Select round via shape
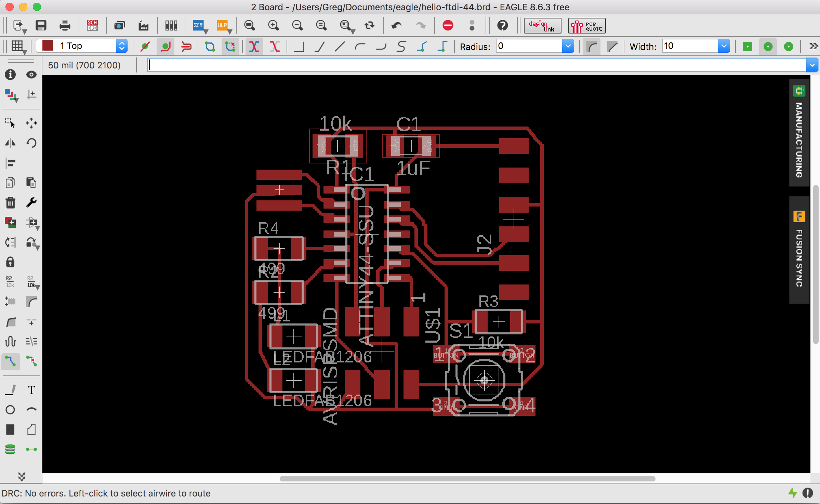Viewport: 820px width, 504px height. [768, 46]
